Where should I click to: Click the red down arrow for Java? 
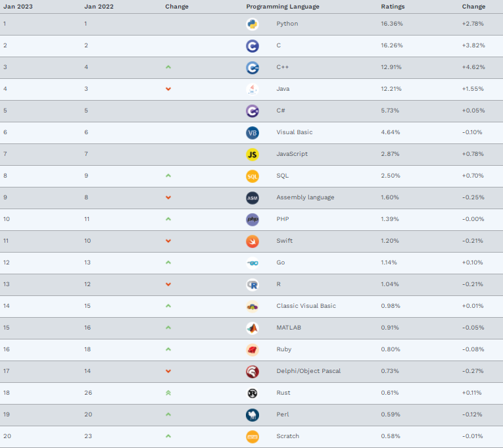pos(168,89)
